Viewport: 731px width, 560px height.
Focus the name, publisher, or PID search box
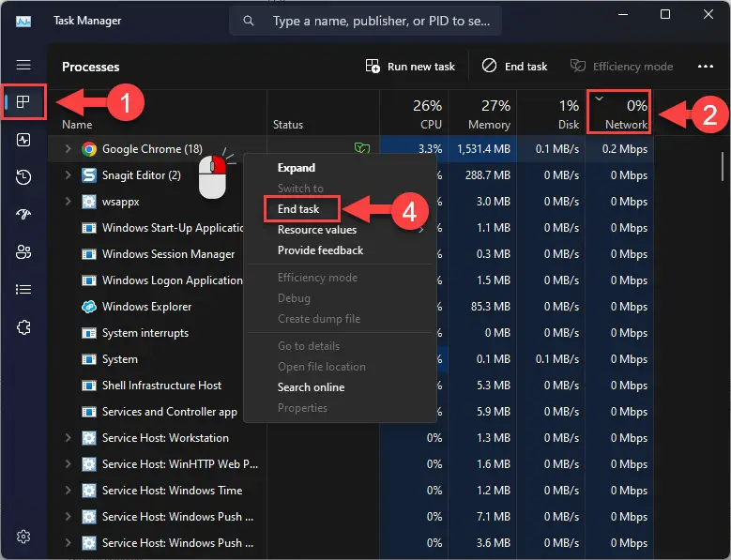tap(366, 21)
